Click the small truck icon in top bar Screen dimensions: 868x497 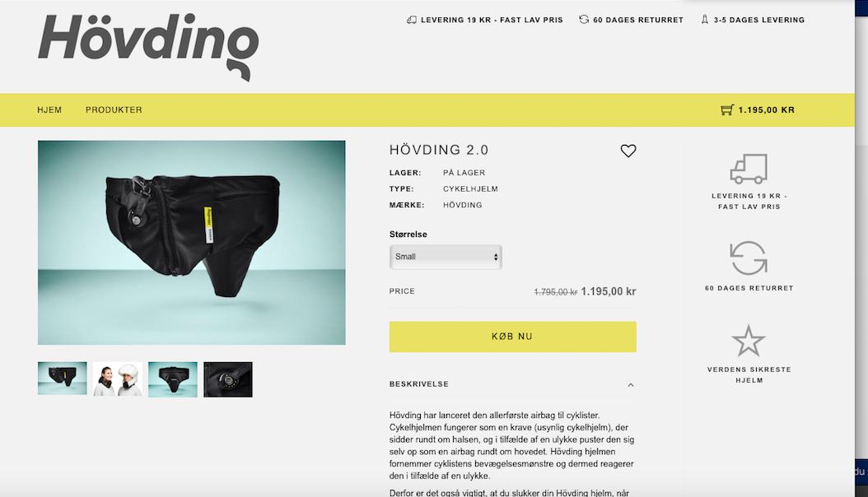411,20
